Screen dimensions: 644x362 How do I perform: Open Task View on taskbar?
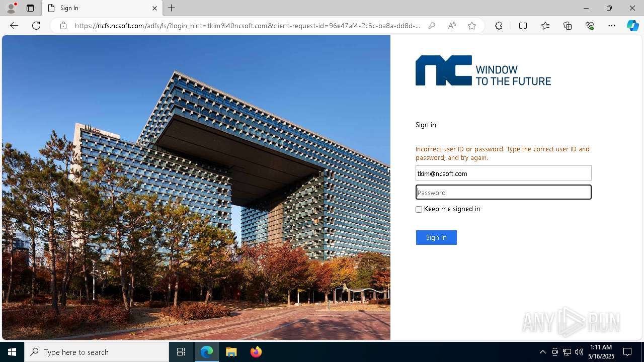pyautogui.click(x=181, y=352)
